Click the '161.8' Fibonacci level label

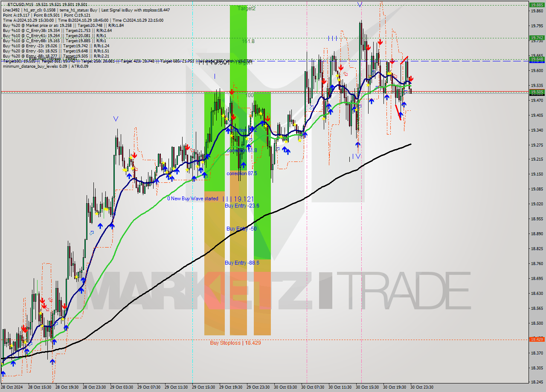(x=248, y=41)
